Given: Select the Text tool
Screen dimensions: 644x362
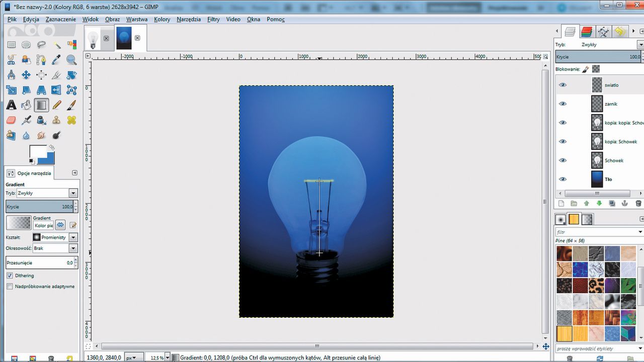Looking at the screenshot, I should point(11,106).
